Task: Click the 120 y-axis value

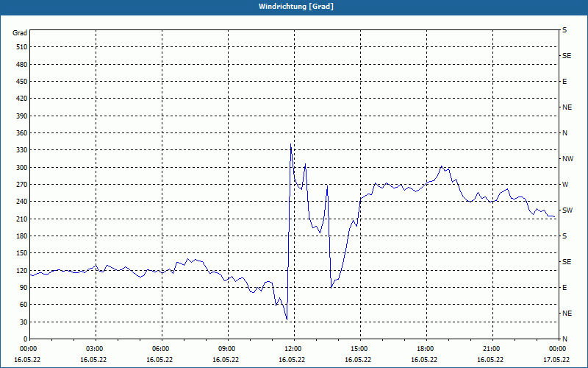Action: [x=22, y=270]
